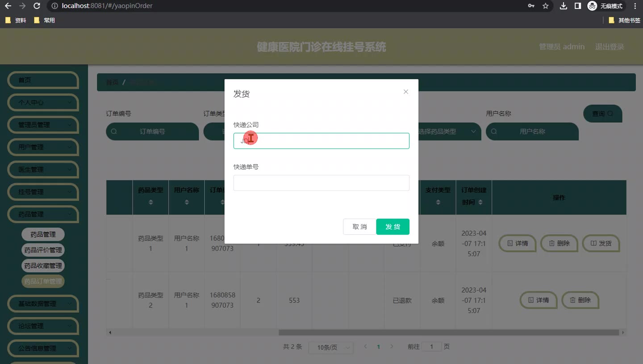Click scrollbar right arrow under table

(x=623, y=332)
